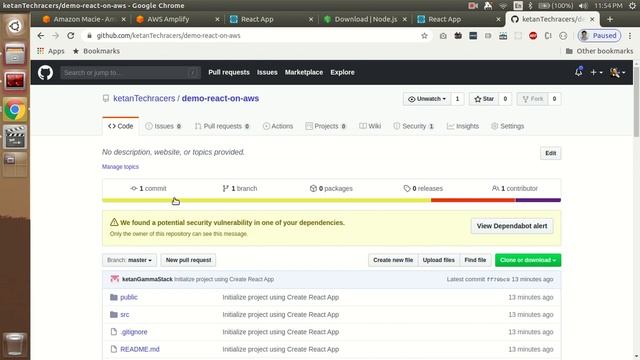Switch to the AWS Amplify tab
The image size is (640, 360).
[168, 19]
